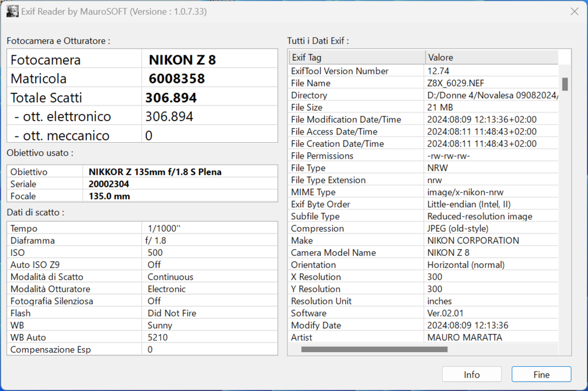Click the ott. meccanico value 0
The image size is (588, 391).
[149, 135]
